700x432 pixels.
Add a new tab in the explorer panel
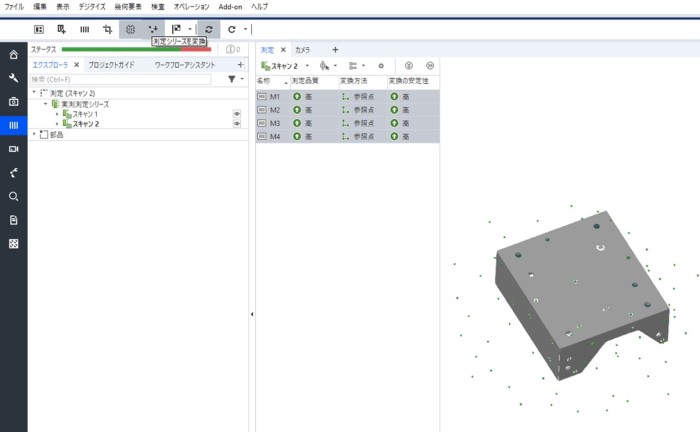(240, 65)
